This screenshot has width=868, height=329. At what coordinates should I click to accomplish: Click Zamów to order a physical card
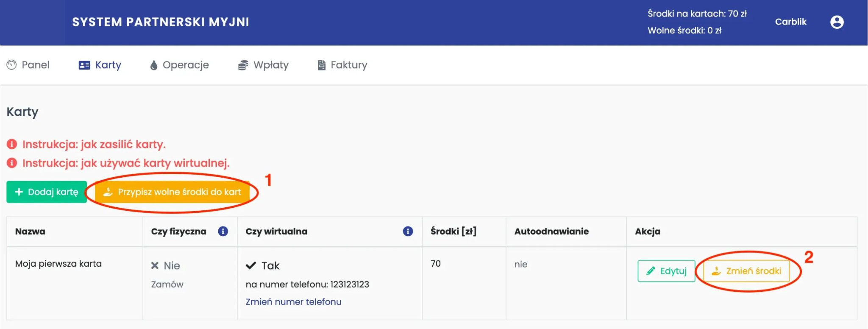click(167, 284)
